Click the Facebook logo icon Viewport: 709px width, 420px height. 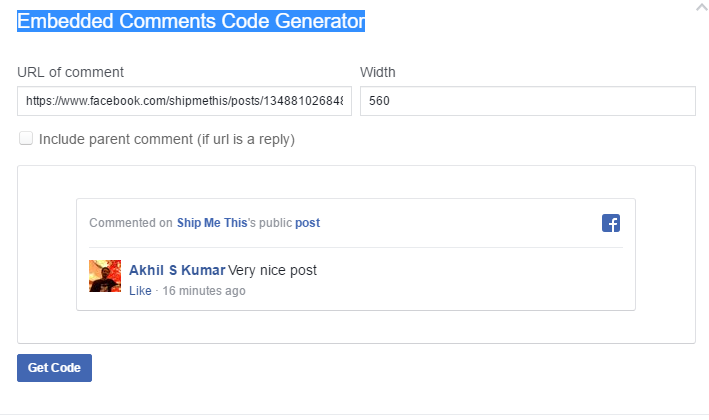[x=611, y=223]
